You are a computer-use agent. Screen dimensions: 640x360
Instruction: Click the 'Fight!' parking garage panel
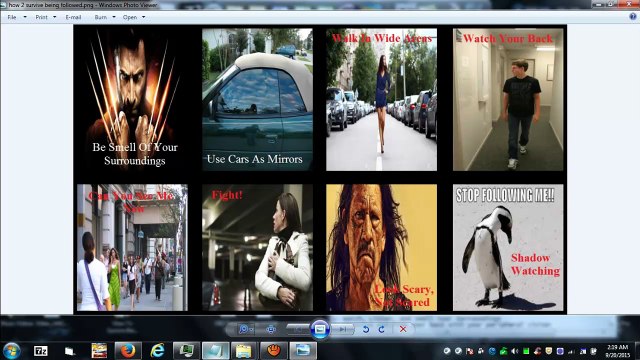[x=258, y=247]
